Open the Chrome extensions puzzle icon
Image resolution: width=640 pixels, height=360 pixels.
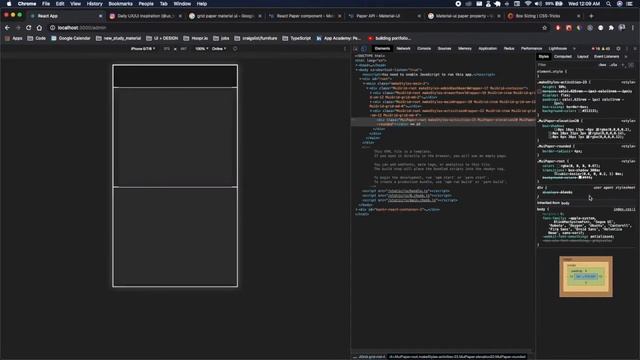pyautogui.click(x=611, y=28)
